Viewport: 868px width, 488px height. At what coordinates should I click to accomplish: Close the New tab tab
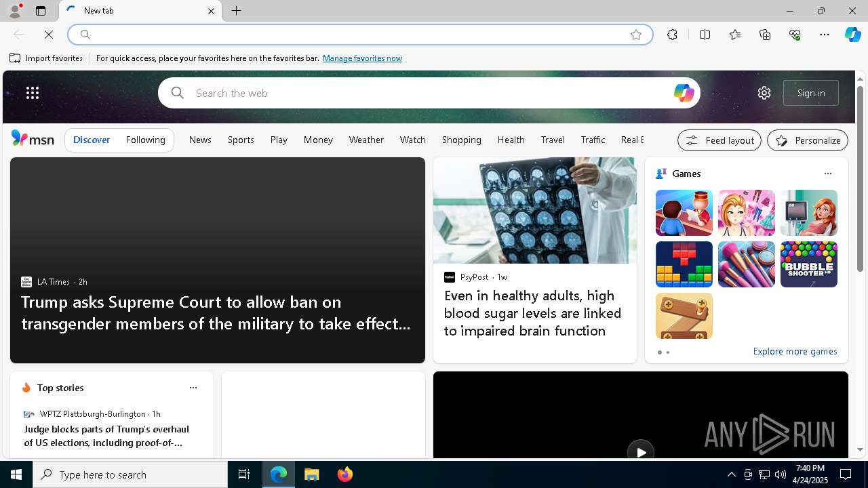click(x=211, y=11)
